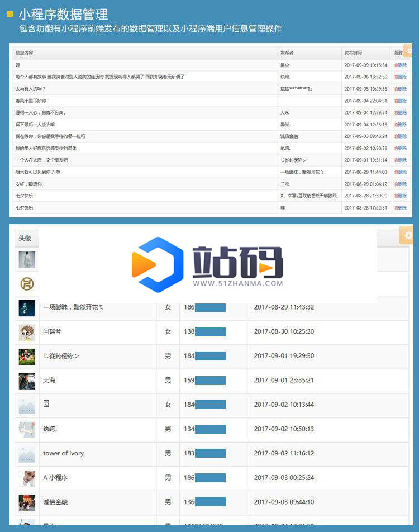Open avatar of 诚信金融 in user table

coord(27,503)
